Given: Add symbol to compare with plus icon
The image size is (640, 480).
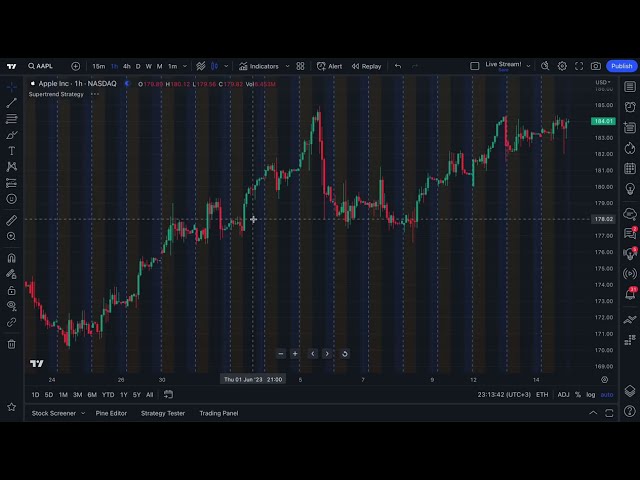Looking at the screenshot, I should 76,66.
